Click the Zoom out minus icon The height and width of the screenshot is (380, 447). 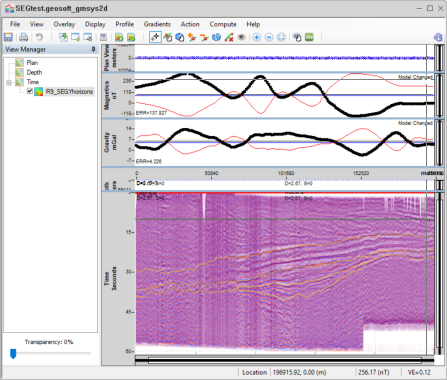269,37
